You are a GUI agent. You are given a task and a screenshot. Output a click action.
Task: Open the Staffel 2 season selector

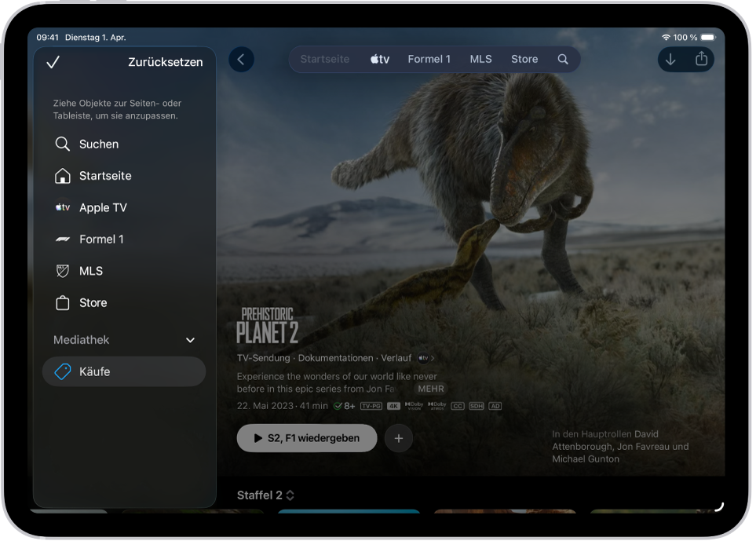265,495
